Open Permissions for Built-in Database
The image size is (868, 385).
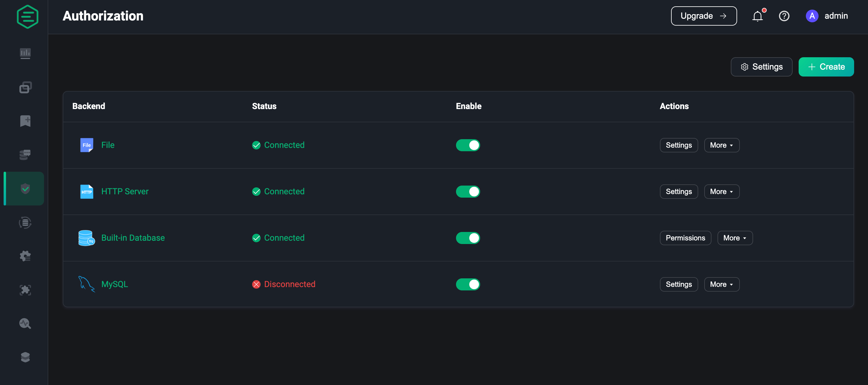pos(685,238)
